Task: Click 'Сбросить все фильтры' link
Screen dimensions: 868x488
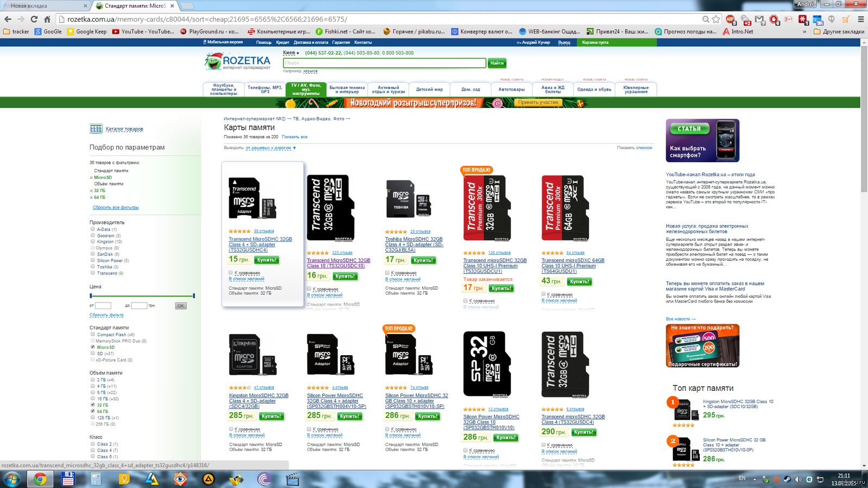Action: pos(116,207)
